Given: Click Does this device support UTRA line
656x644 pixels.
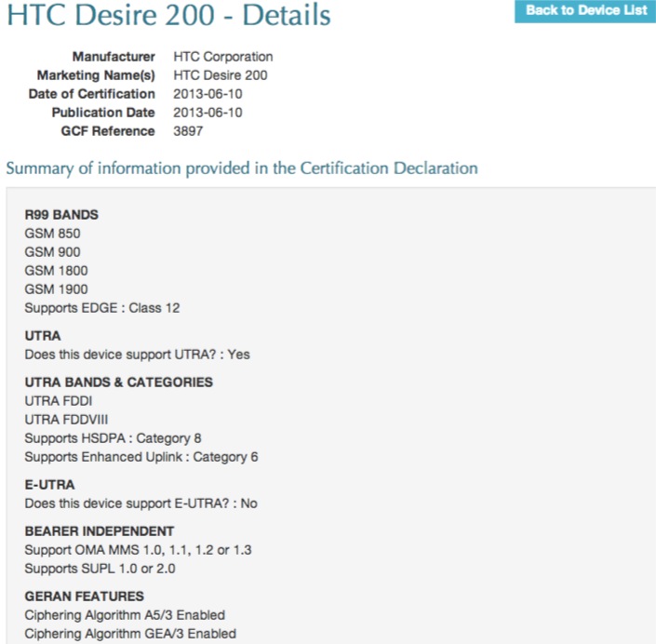Looking at the screenshot, I should 137,355.
